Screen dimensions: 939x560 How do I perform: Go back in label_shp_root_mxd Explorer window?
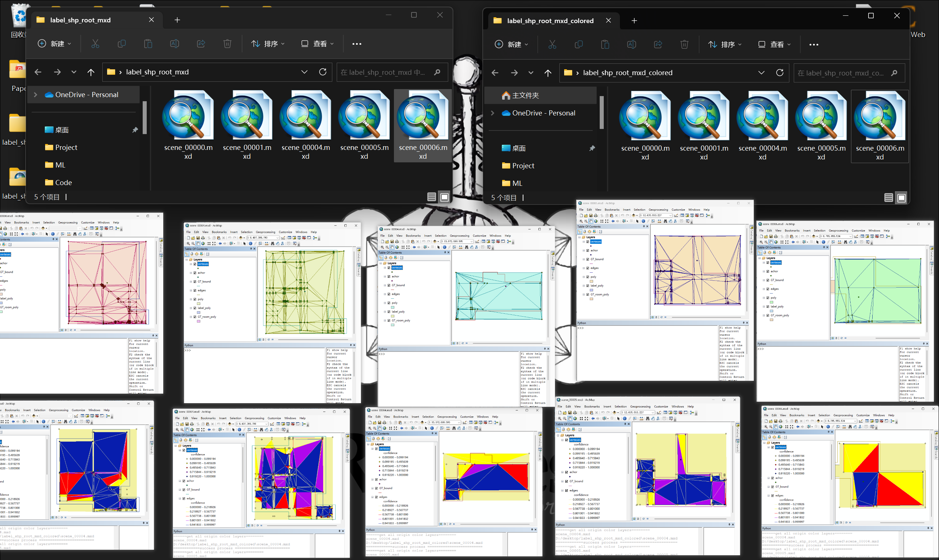pos(38,72)
